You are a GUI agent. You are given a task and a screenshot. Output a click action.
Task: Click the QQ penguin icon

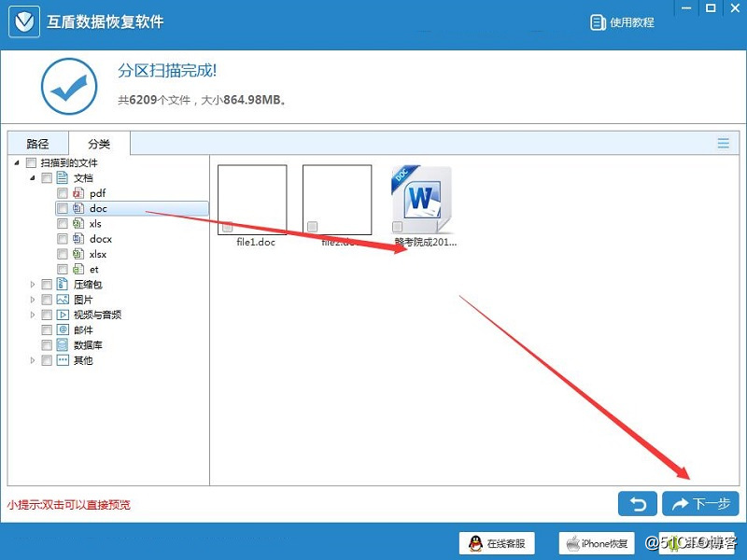click(x=475, y=543)
